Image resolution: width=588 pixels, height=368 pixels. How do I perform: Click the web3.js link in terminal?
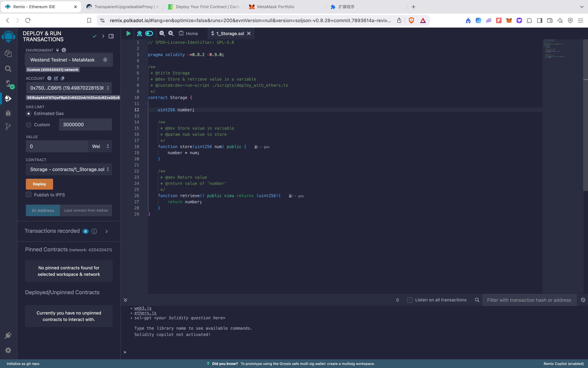(143, 308)
